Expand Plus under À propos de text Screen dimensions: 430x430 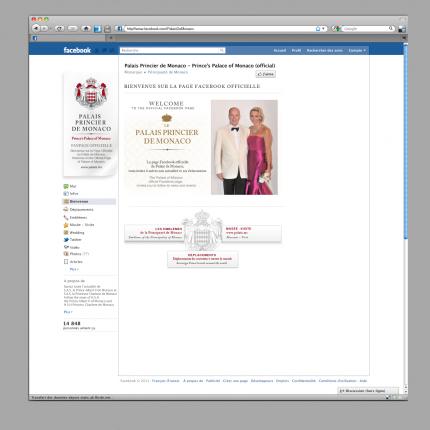click(68, 312)
